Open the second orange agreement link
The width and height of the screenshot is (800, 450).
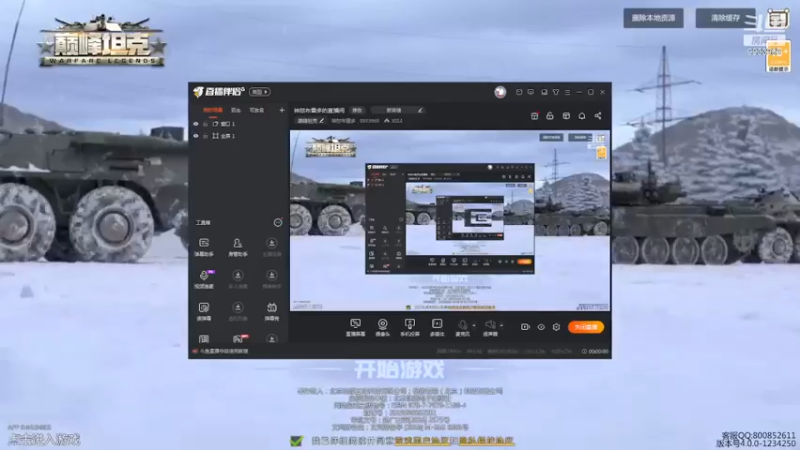(x=486, y=441)
